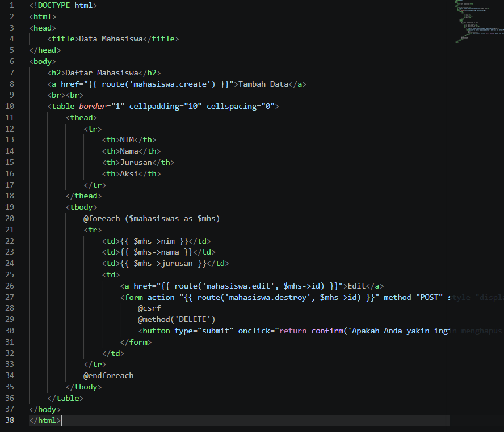The width and height of the screenshot is (504, 432).
Task: Click the cellpadding="10" attribute
Action: coord(166,106)
